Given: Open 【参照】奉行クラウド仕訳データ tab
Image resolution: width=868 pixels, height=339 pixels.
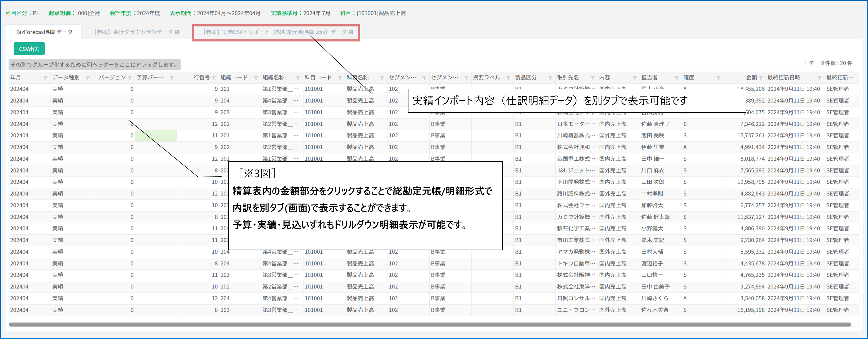Looking at the screenshot, I should pos(133,32).
